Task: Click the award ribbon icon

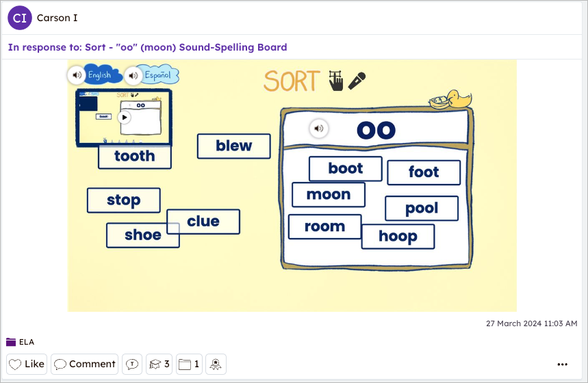Action: pyautogui.click(x=215, y=364)
